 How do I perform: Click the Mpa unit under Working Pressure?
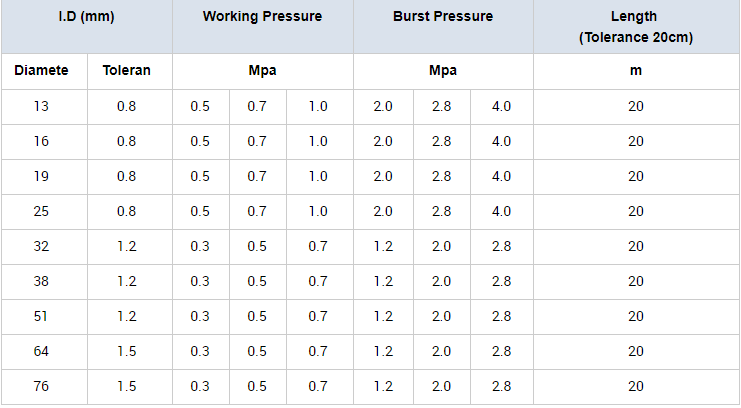tap(262, 71)
